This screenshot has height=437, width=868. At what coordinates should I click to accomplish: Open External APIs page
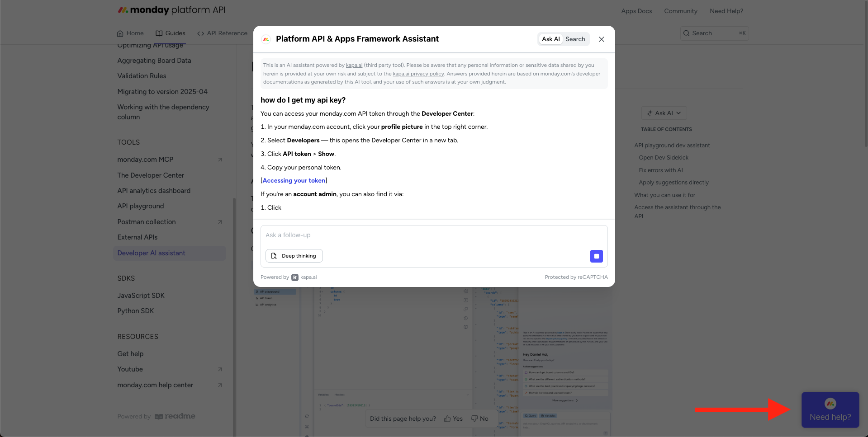138,237
